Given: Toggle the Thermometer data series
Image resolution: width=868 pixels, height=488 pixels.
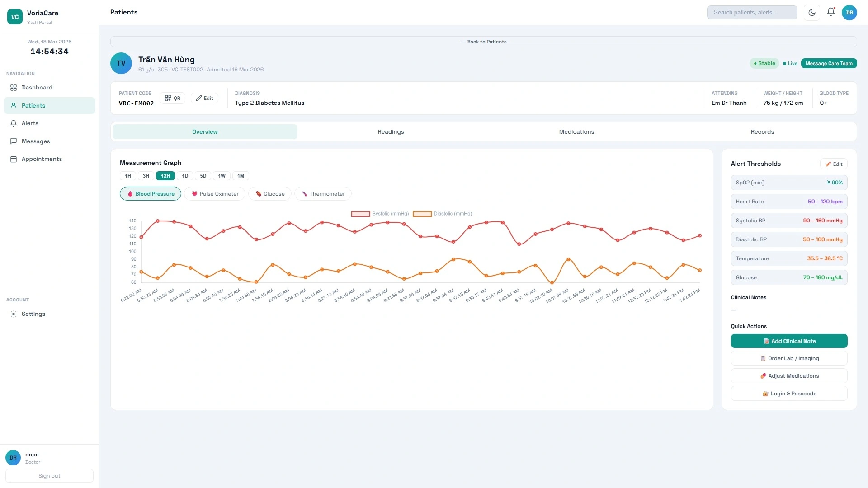Looking at the screenshot, I should point(322,193).
